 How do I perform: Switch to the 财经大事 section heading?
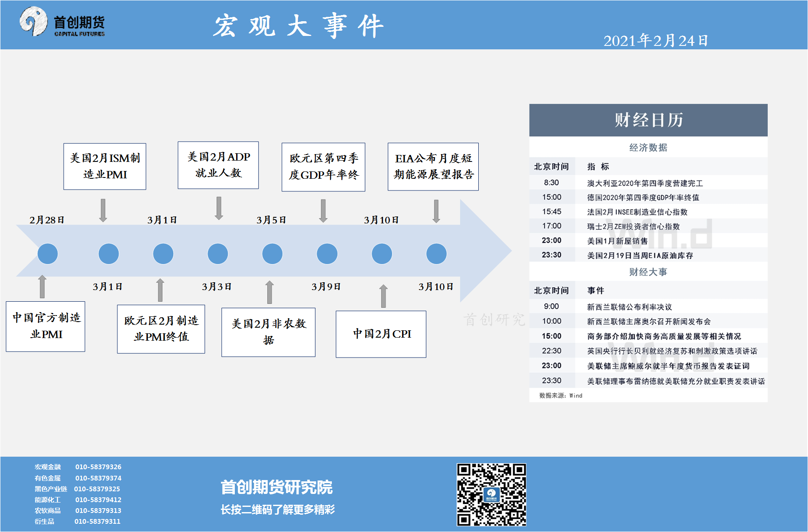click(x=648, y=272)
